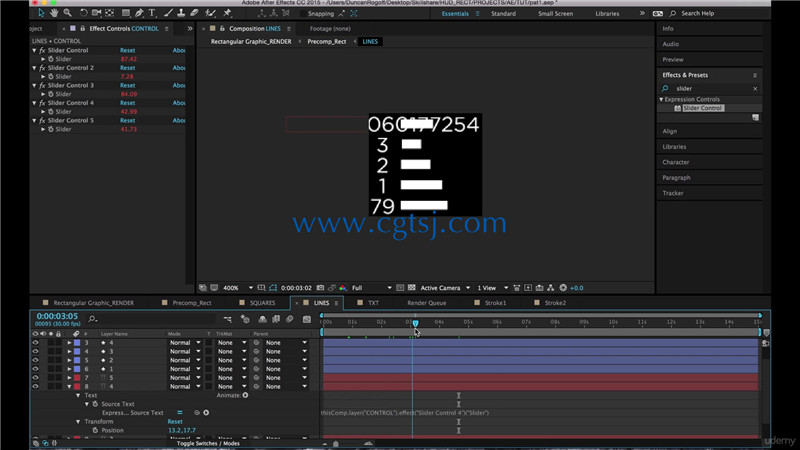Collapse the Slider Control 3 effect
Viewport: 800px width, 450px height.
pyautogui.click(x=34, y=85)
